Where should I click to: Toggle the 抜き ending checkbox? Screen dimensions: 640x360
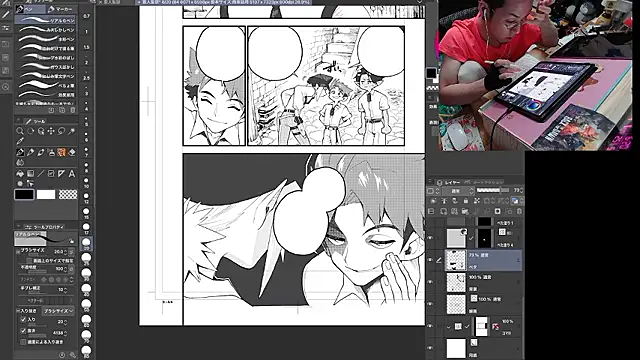(x=23, y=331)
